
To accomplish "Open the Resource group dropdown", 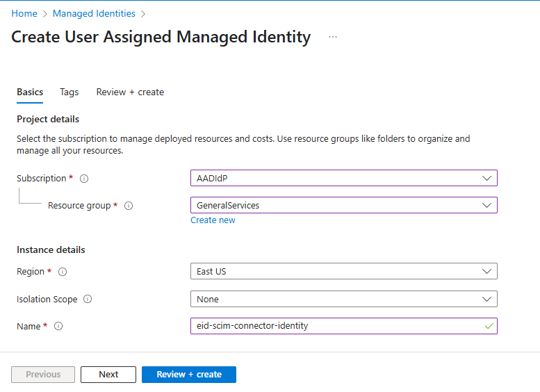I will click(343, 205).
